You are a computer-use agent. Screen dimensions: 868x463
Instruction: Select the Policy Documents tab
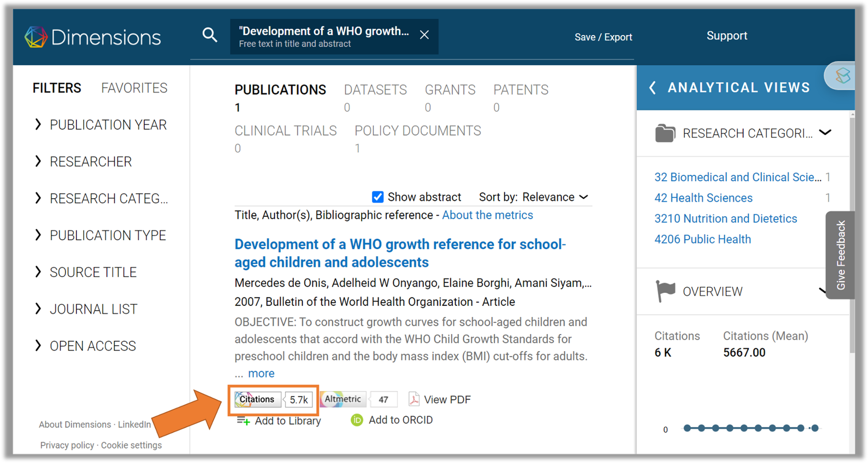pos(418,138)
